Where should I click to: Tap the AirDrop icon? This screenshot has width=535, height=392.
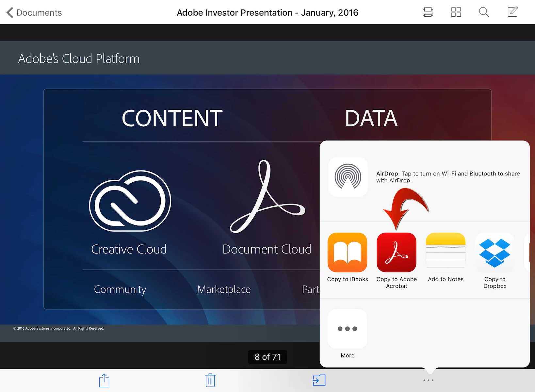(x=348, y=177)
